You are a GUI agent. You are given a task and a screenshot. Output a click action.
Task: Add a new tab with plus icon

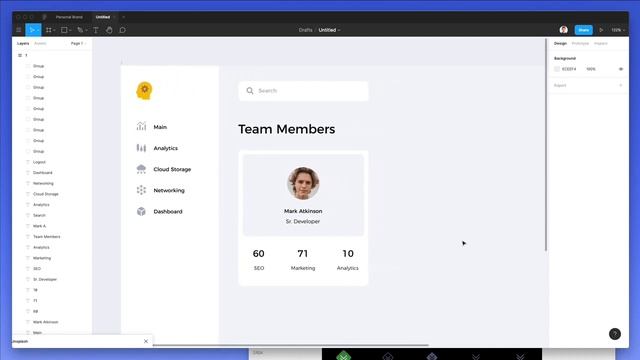(124, 17)
